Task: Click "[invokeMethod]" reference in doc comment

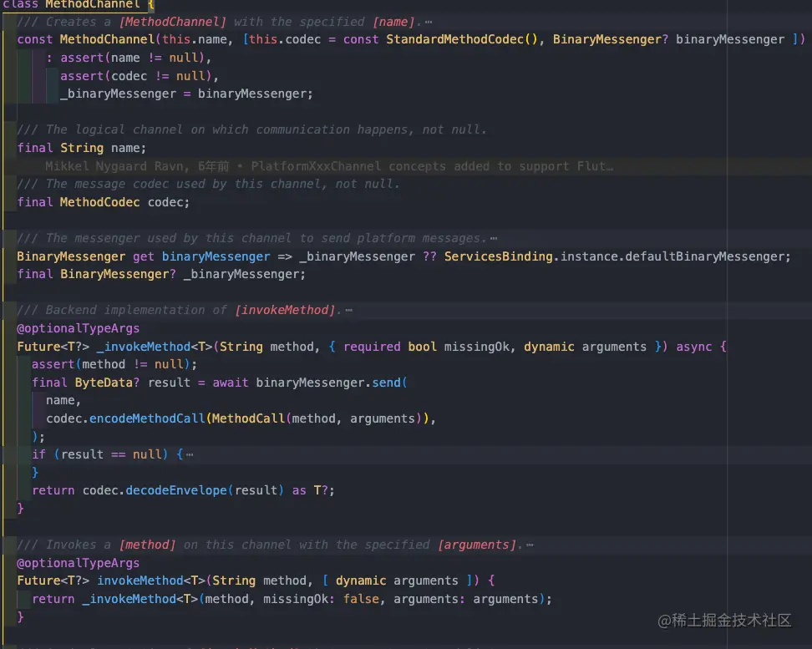Action: [285, 310]
